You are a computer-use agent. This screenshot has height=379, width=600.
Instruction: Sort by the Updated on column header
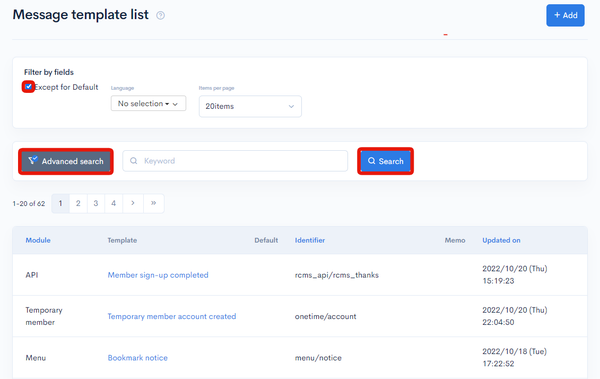click(501, 240)
